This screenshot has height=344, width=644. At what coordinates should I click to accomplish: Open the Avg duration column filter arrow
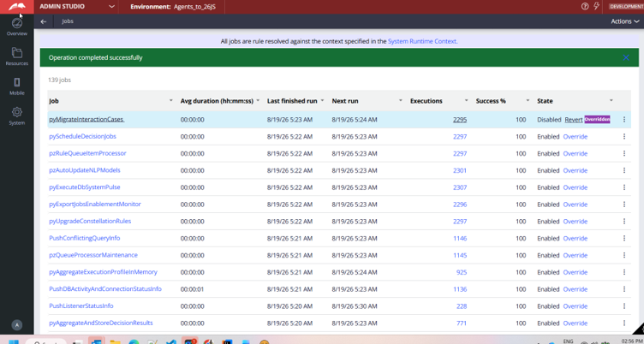[258, 101]
